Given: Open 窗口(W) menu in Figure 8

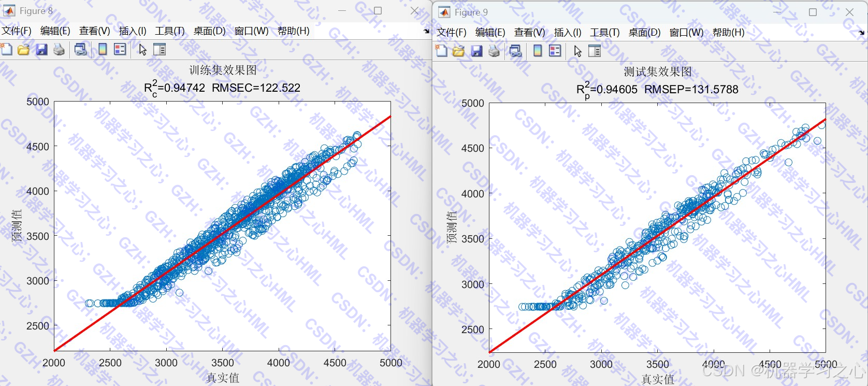Looking at the screenshot, I should 251,31.
